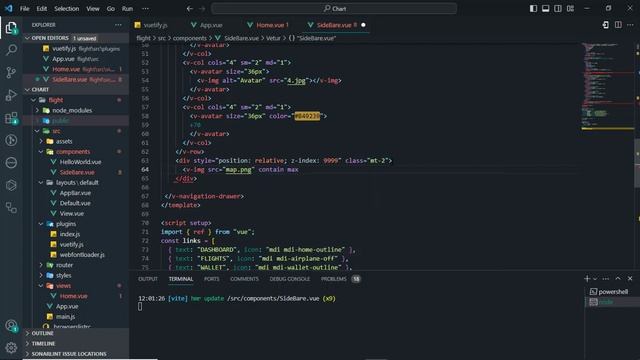
Task: Open the View menu
Action: 93,9
